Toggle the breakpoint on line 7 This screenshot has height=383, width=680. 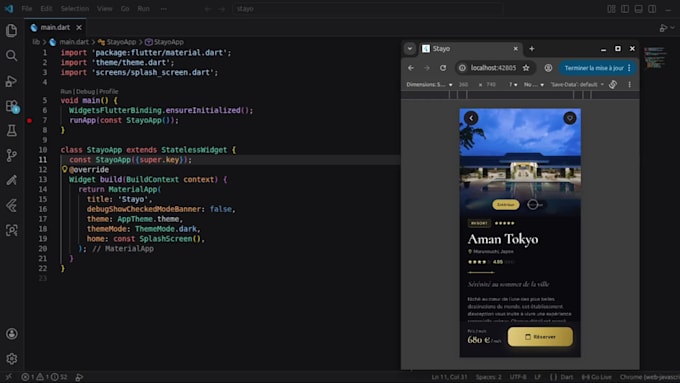coord(29,121)
